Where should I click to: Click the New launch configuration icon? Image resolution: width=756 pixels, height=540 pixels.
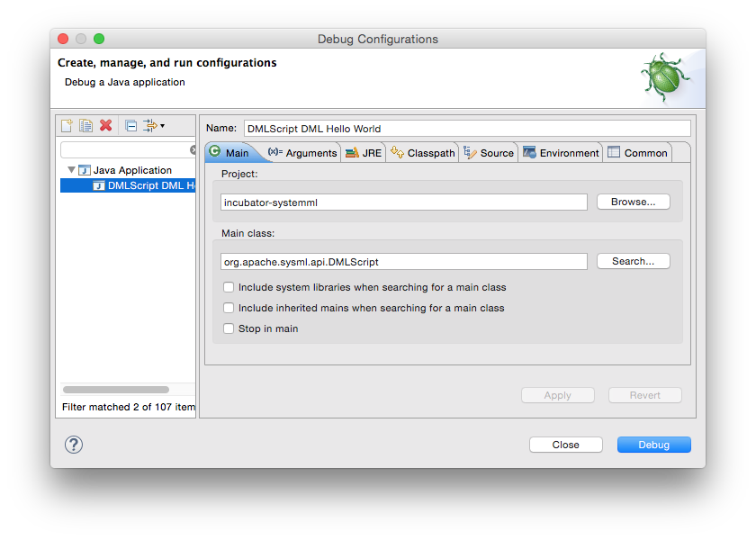66,126
